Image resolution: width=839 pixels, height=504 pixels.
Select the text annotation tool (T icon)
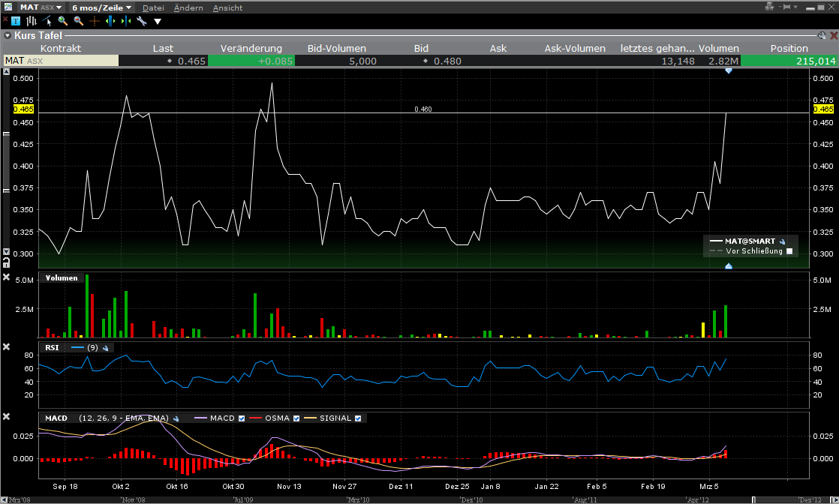16,21
